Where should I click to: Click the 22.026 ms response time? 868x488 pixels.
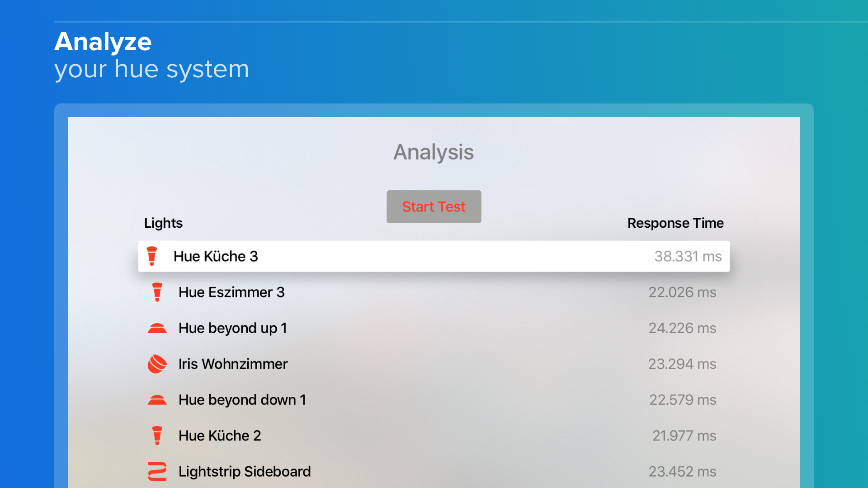pos(682,292)
